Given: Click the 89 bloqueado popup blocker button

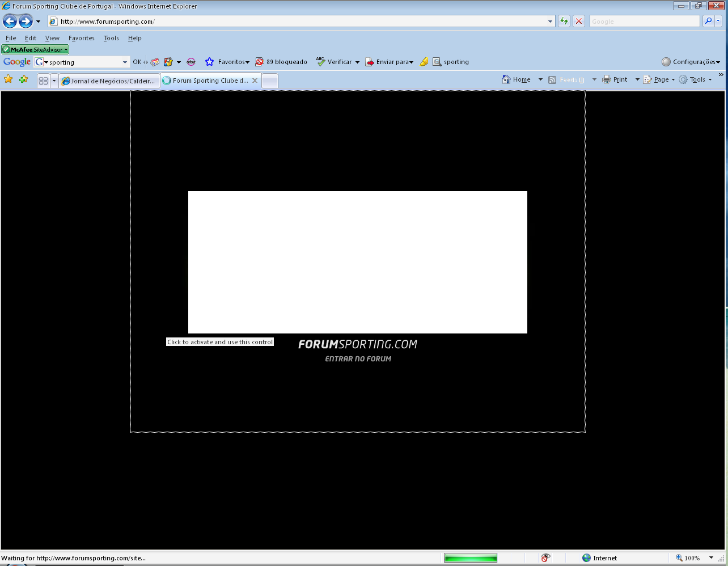Looking at the screenshot, I should [x=281, y=62].
